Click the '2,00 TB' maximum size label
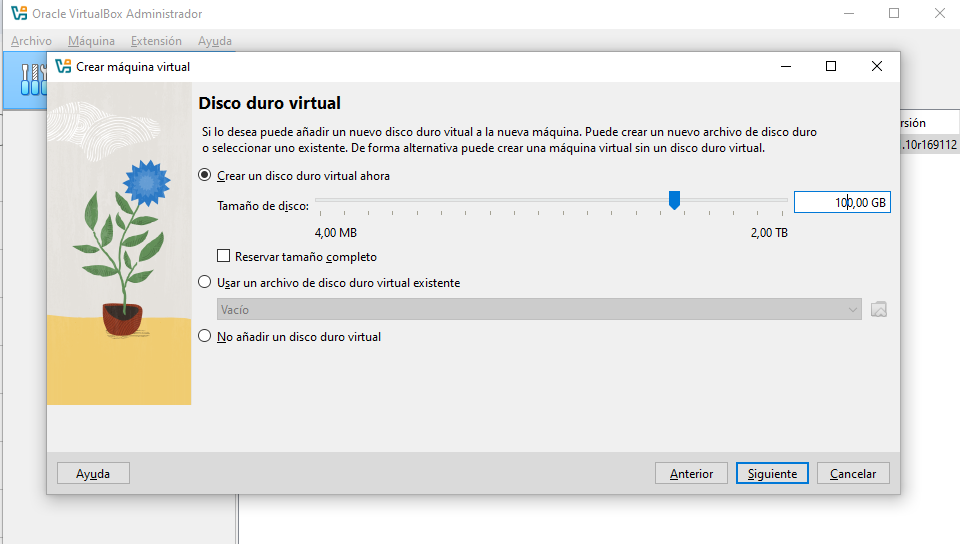The height and width of the screenshot is (544, 960). pyautogui.click(x=769, y=233)
